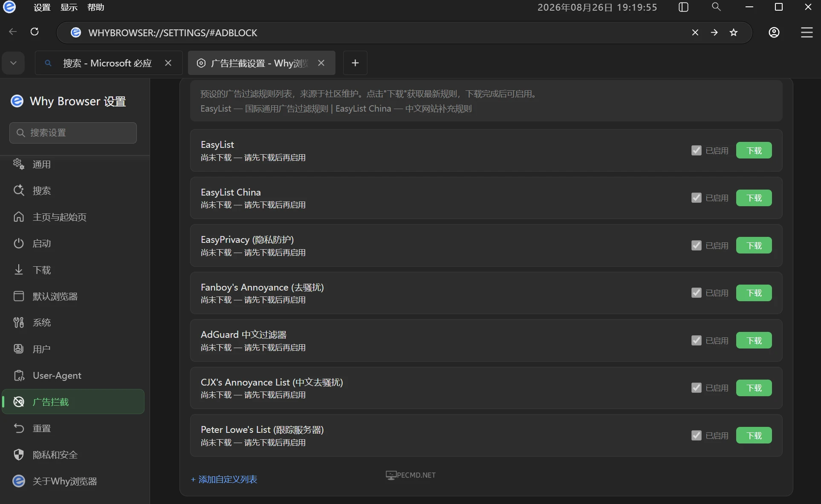Viewport: 821px width, 504px height.
Task: Toggle 已启用 checkbox for Peter Lowe's List
Action: (x=696, y=435)
